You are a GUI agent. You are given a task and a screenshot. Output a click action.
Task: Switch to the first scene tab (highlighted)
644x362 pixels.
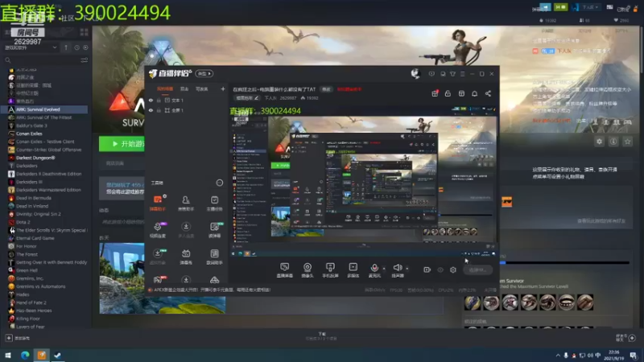[x=165, y=89]
